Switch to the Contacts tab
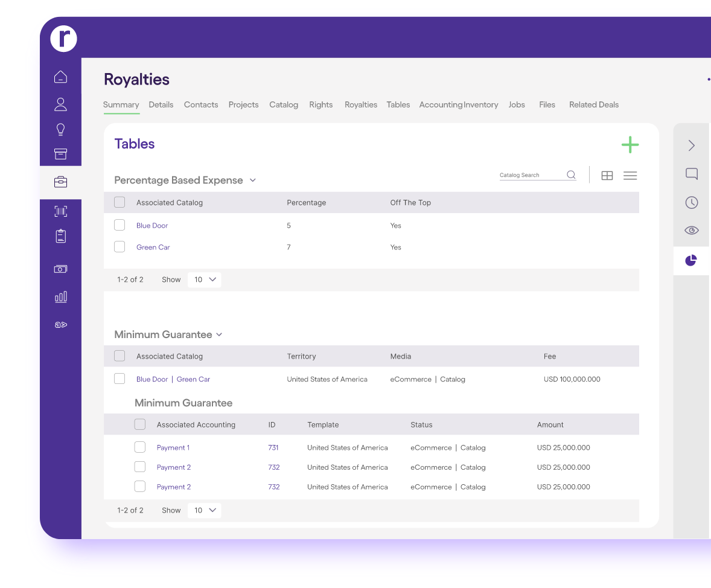This screenshot has width=711, height=588. tap(201, 105)
